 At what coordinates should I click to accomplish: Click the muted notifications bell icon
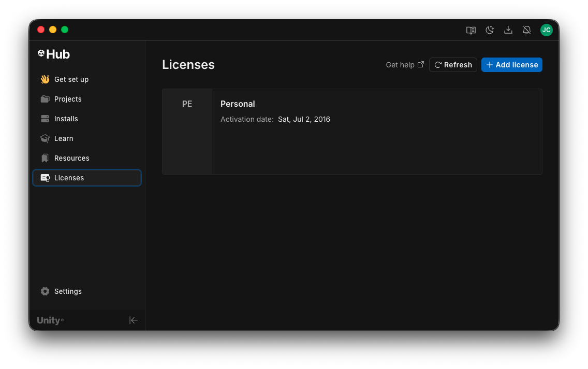click(527, 30)
